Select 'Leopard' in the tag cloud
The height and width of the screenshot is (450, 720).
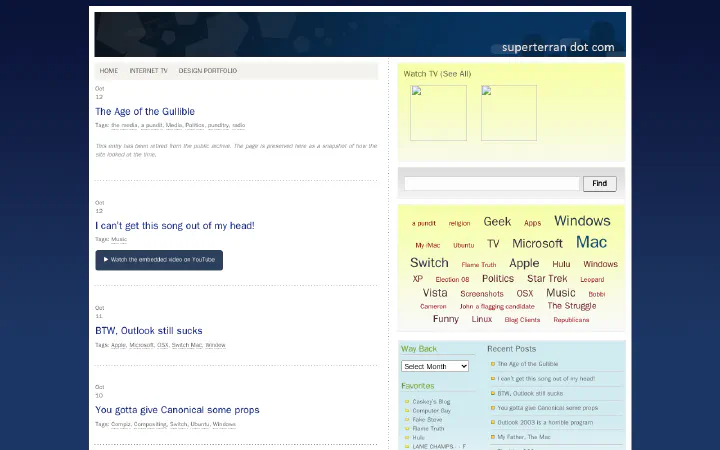pyautogui.click(x=592, y=280)
